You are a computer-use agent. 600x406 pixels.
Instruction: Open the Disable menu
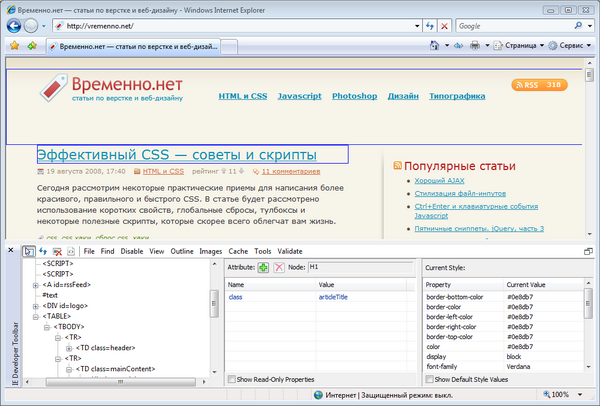(x=132, y=251)
